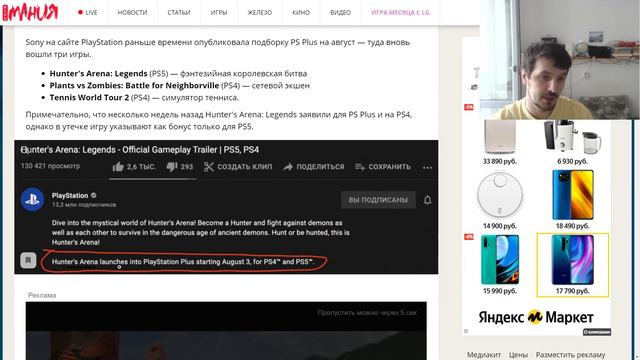Open the Разместить рекламу link

(571, 355)
